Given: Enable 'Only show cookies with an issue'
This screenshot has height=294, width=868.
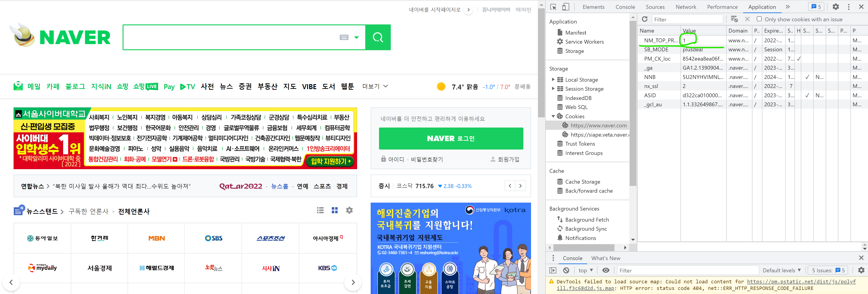Looking at the screenshot, I should pyautogui.click(x=759, y=19).
